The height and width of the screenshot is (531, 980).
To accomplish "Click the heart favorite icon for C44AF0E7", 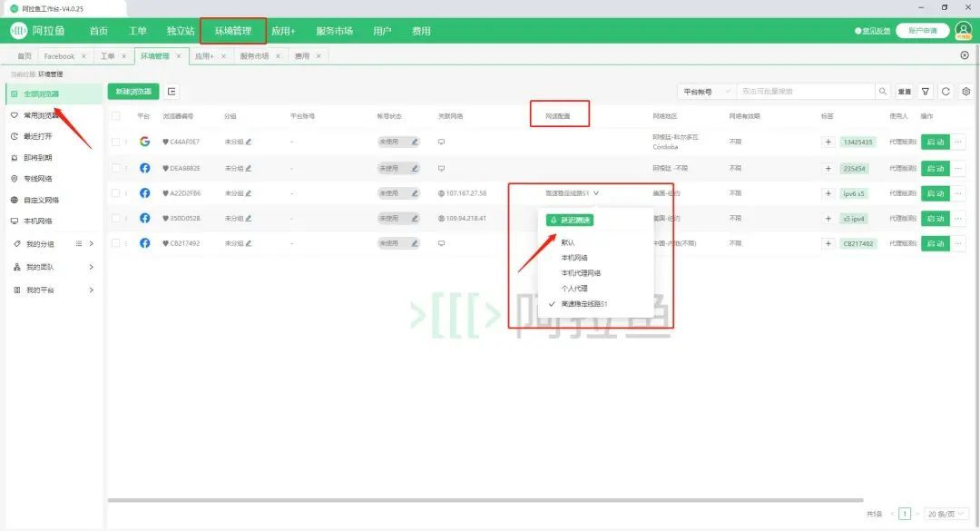I will [166, 142].
